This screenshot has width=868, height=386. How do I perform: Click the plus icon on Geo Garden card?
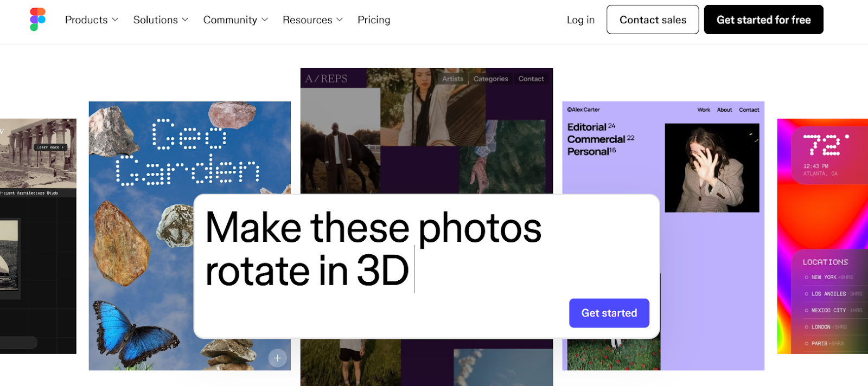[277, 358]
